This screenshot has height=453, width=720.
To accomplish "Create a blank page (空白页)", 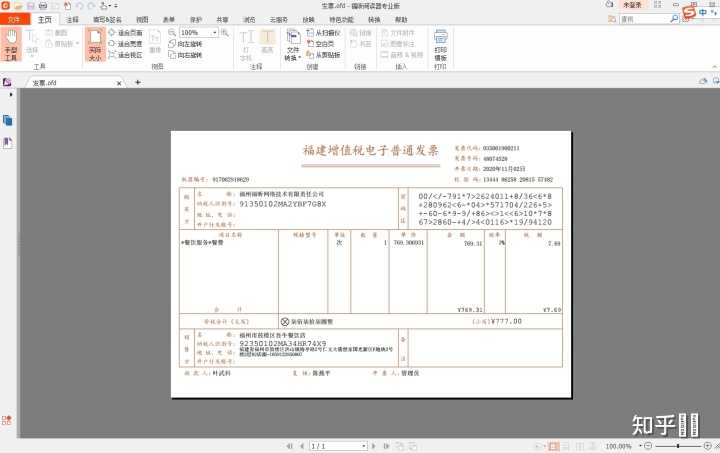I will coord(320,44).
